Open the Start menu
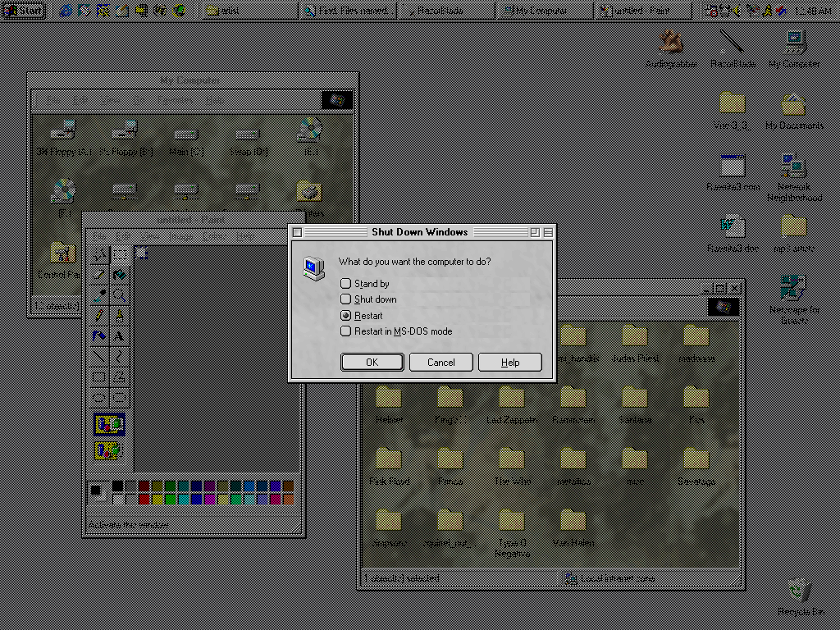840x630 pixels. pos(23,10)
